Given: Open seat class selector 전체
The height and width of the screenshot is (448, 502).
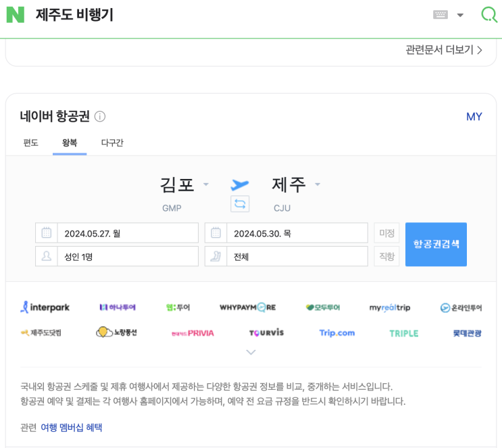Looking at the screenshot, I should point(297,256).
